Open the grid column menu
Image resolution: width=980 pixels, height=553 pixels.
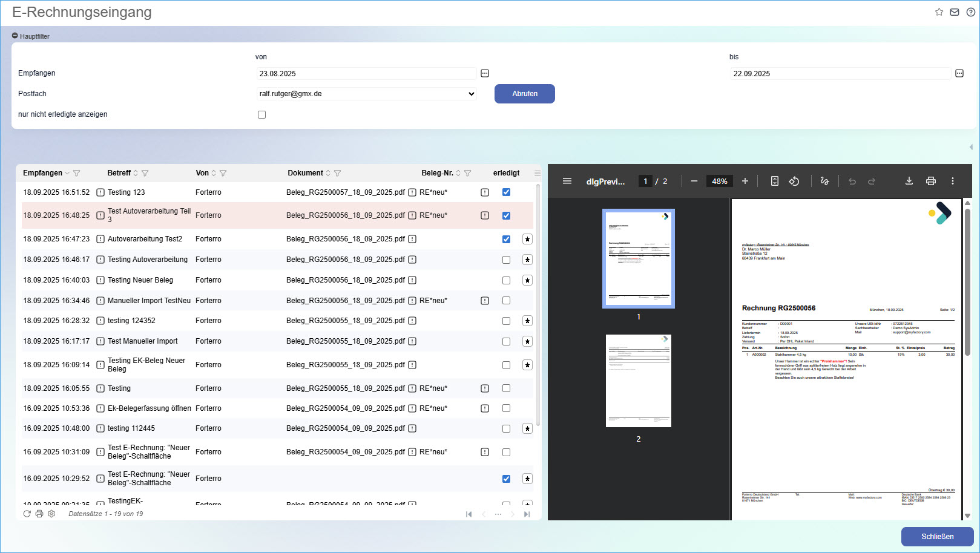(x=537, y=173)
